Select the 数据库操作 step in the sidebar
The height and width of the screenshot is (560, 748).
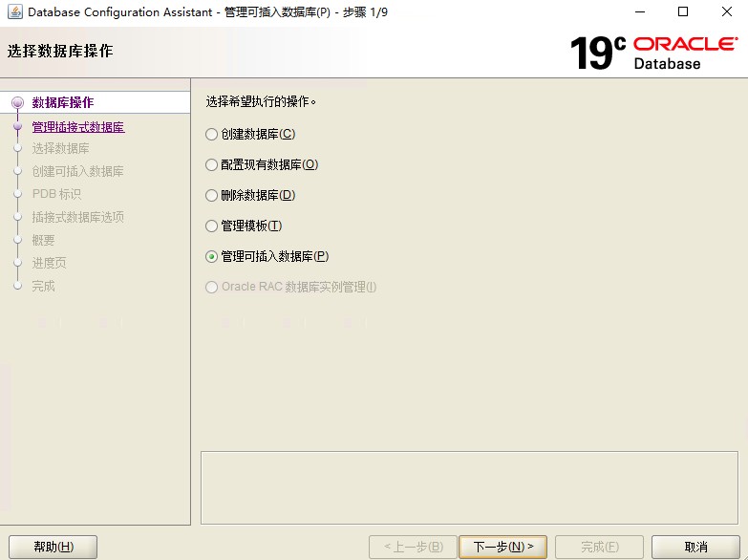[62, 102]
